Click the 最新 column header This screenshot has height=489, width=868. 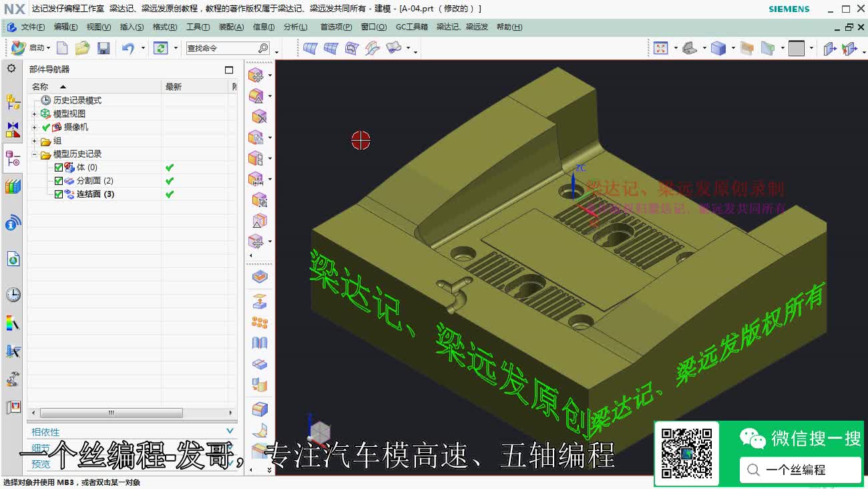click(x=196, y=87)
